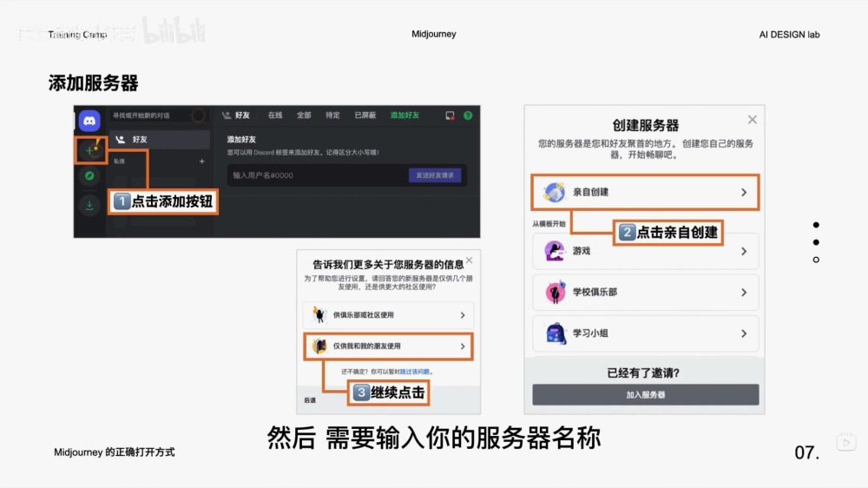Click the 亲自创建 globe icon

554,192
